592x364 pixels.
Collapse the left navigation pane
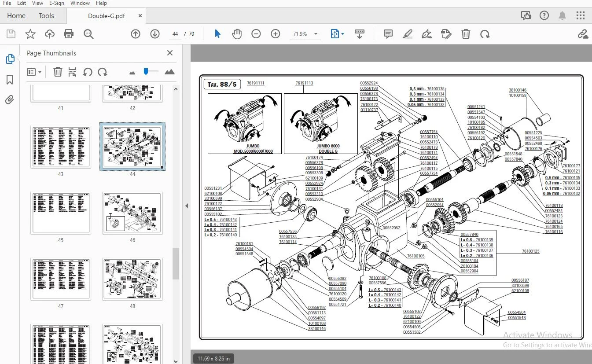187,206
